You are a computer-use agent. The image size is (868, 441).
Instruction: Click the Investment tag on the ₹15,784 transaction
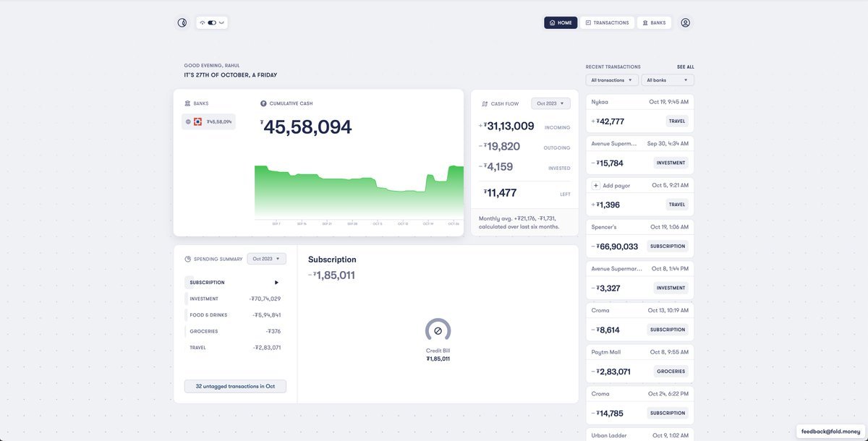click(x=671, y=163)
